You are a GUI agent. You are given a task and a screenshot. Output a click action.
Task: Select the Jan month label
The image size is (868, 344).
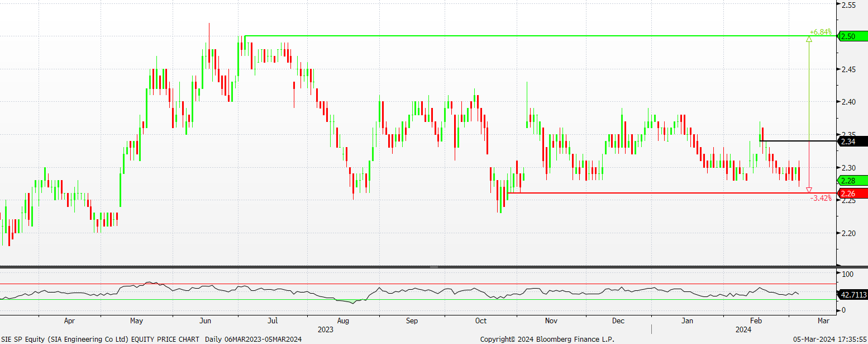(x=688, y=321)
